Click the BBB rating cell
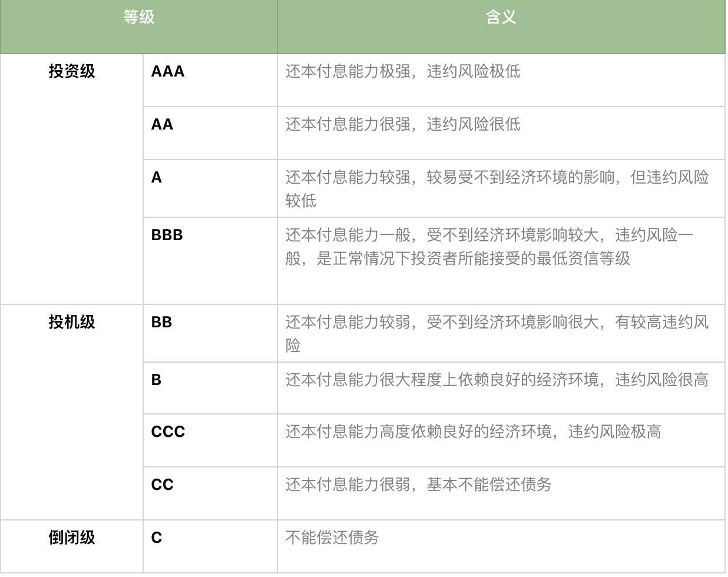The image size is (728, 577). tap(167, 236)
